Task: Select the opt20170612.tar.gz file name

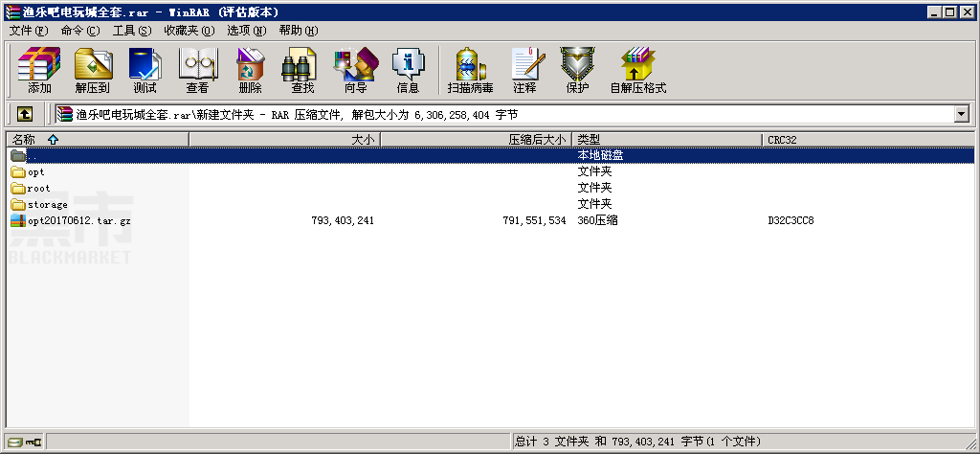Action: pos(79,220)
